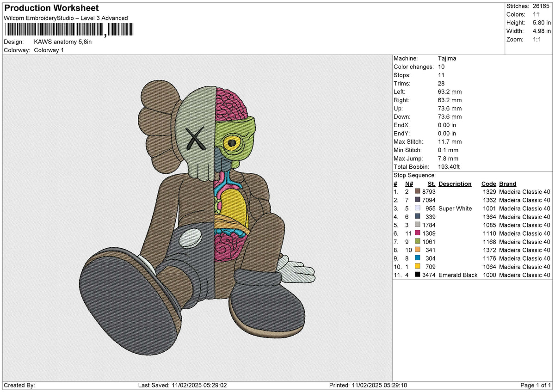Click the KAWS anatomy embroidery design preview

tap(197, 217)
